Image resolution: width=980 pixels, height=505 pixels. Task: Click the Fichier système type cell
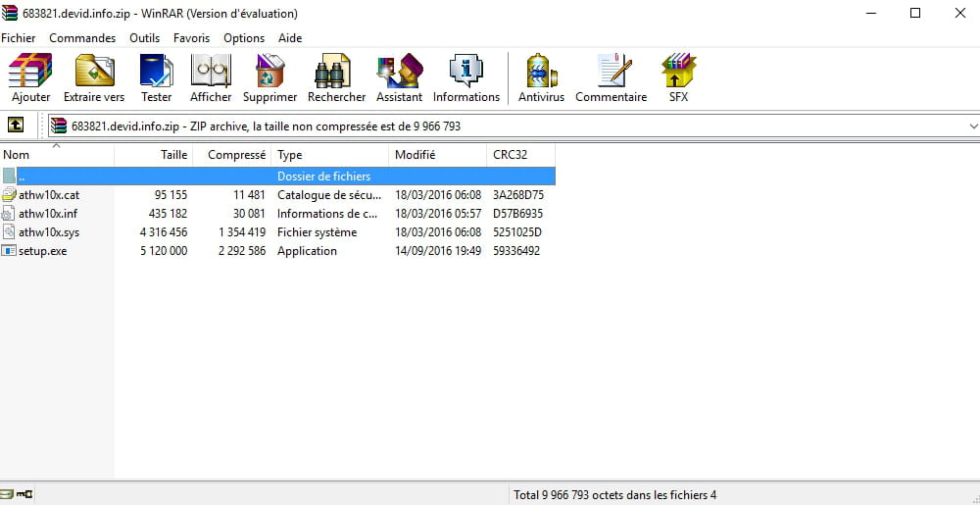click(x=317, y=232)
